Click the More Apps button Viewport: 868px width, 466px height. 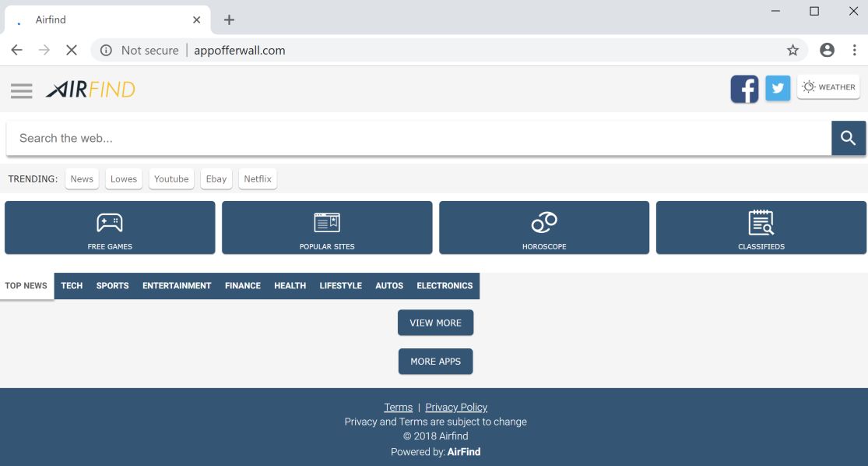click(x=436, y=362)
